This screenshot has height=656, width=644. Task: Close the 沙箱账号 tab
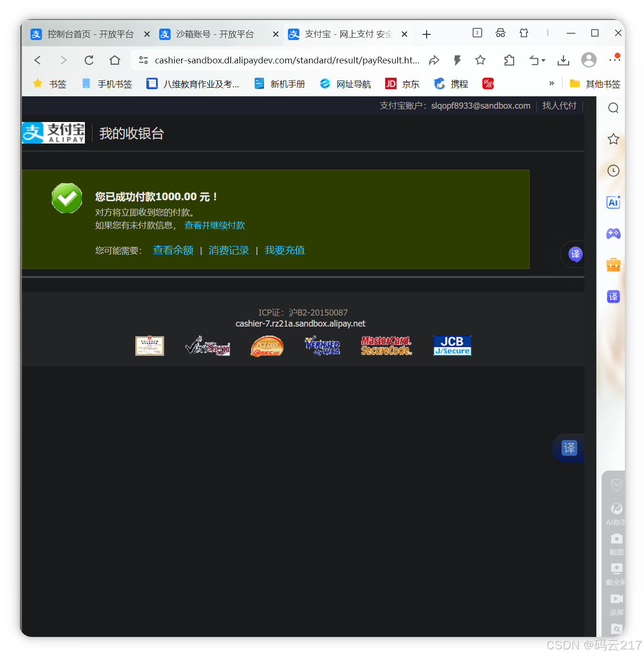click(x=276, y=34)
